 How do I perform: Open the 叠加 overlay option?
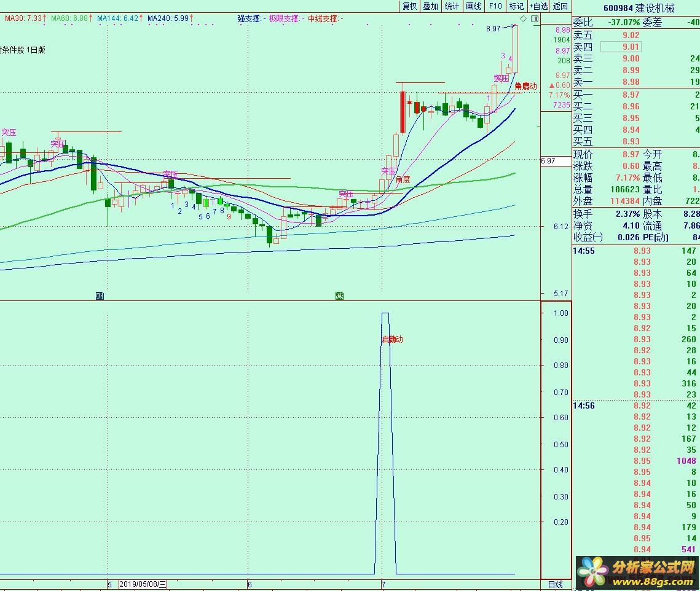(x=431, y=6)
